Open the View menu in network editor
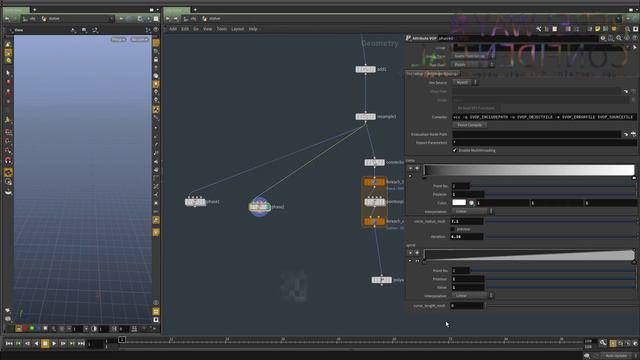This screenshot has height=360, width=640. pos(207,29)
